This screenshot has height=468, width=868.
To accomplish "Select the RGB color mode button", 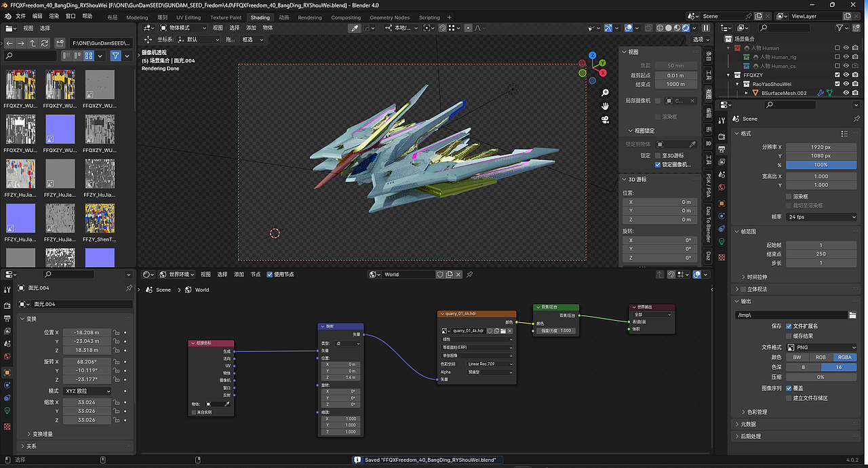I will 821,357.
